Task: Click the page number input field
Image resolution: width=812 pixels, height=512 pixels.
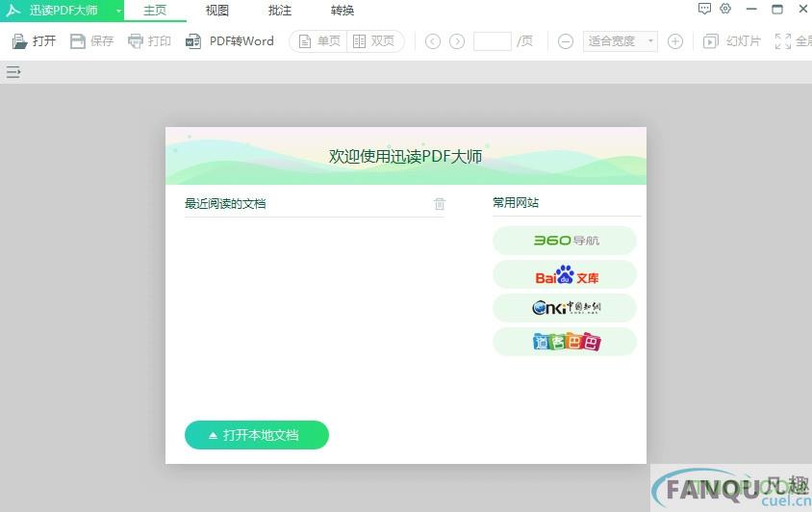Action: click(x=493, y=41)
